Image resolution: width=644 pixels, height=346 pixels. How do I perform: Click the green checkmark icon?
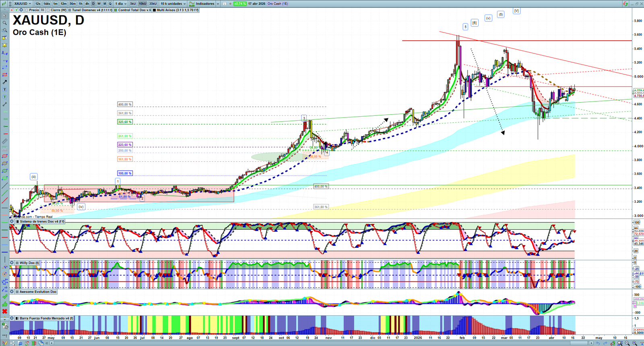click(x=5, y=297)
